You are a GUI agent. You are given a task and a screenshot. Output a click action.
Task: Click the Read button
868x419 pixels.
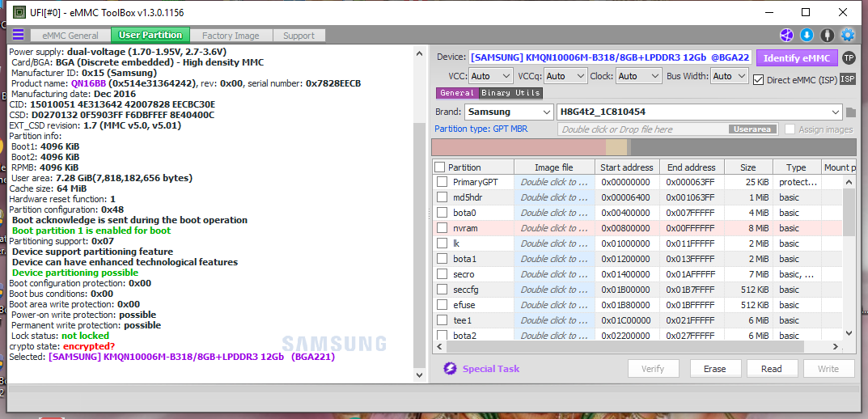click(772, 369)
